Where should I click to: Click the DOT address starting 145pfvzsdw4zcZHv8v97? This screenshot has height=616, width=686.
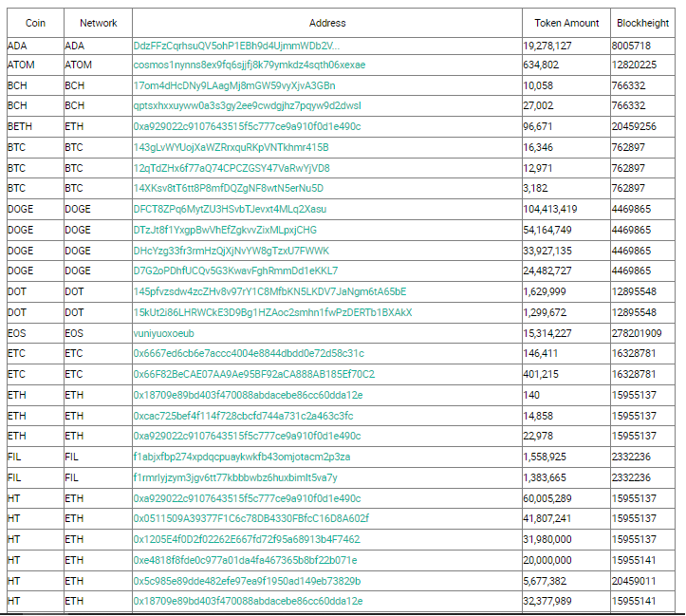click(269, 291)
